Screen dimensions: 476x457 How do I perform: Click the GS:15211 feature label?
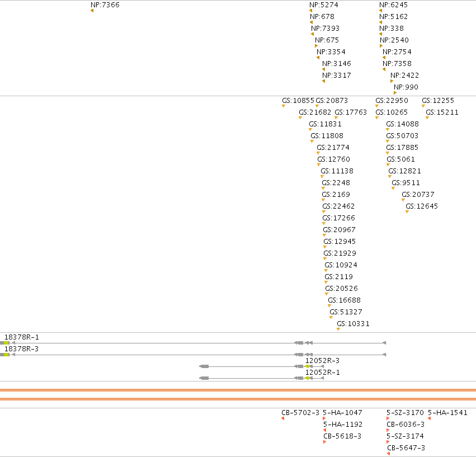442,112
